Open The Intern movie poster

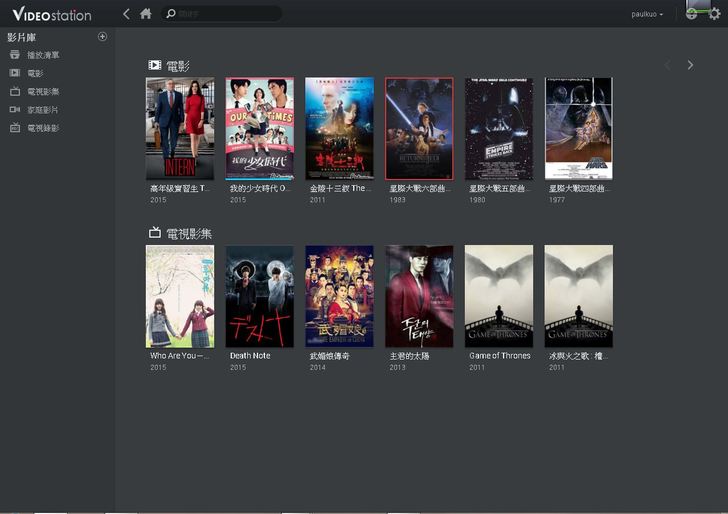pyautogui.click(x=180, y=129)
